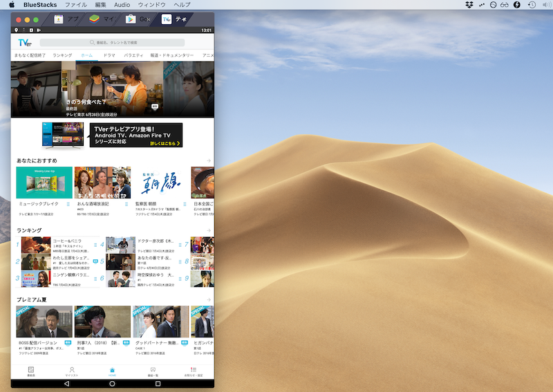Open the 番組表 icon in bottom navigation
The height and width of the screenshot is (392, 553).
[x=31, y=371]
